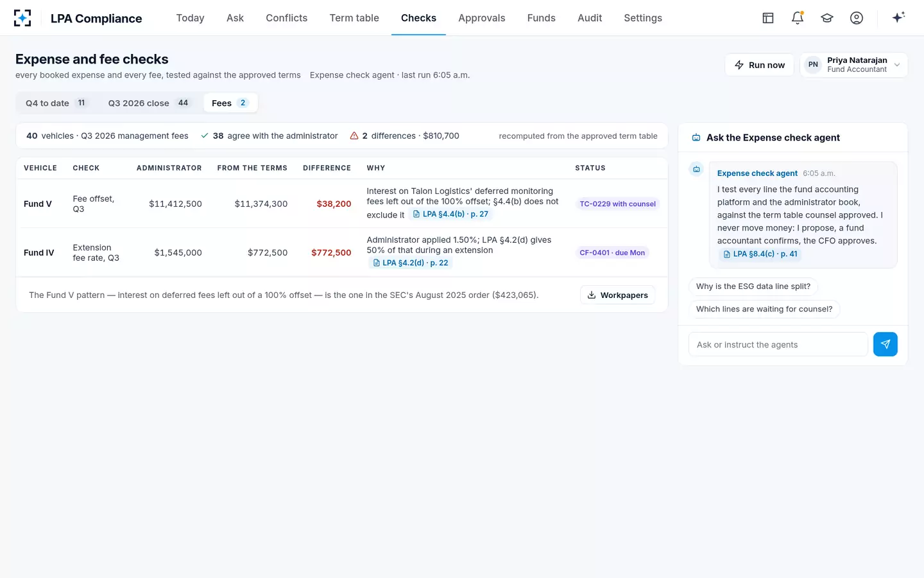The height and width of the screenshot is (578, 924).
Task: Go to the Today tab
Action: tap(190, 18)
